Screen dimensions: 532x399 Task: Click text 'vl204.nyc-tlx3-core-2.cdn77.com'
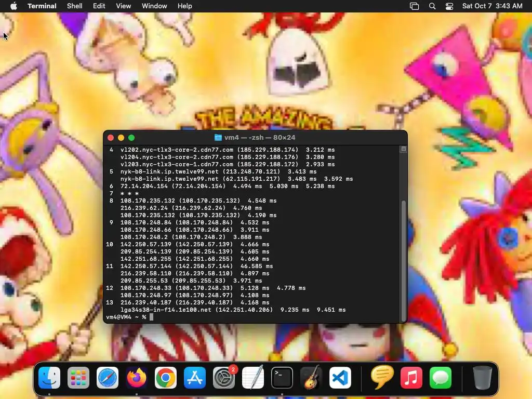pos(177,157)
